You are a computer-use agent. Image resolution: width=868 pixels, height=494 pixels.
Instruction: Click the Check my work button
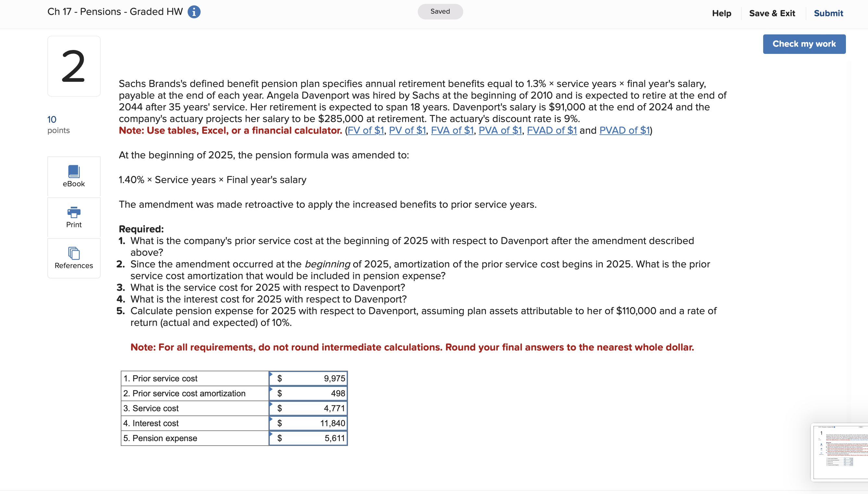804,44
